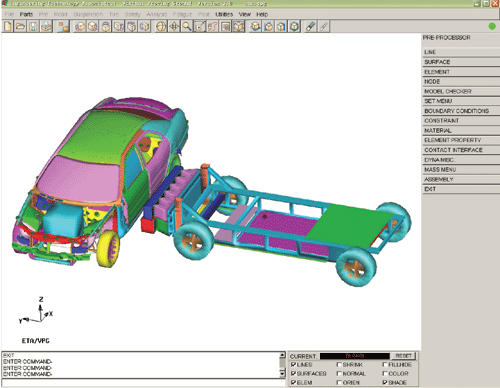The image size is (500, 388).
Task: Click the command input field below the log
Action: pyautogui.click(x=143, y=383)
